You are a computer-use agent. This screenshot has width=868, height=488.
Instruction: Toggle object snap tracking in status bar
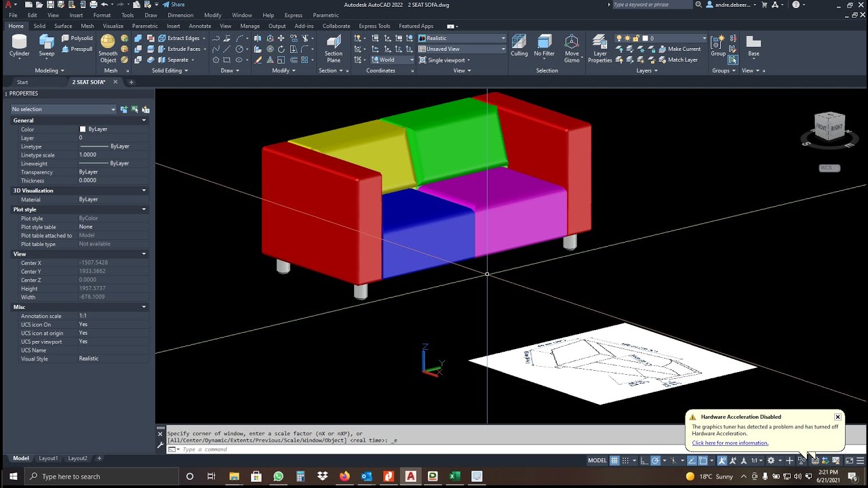tap(692, 460)
